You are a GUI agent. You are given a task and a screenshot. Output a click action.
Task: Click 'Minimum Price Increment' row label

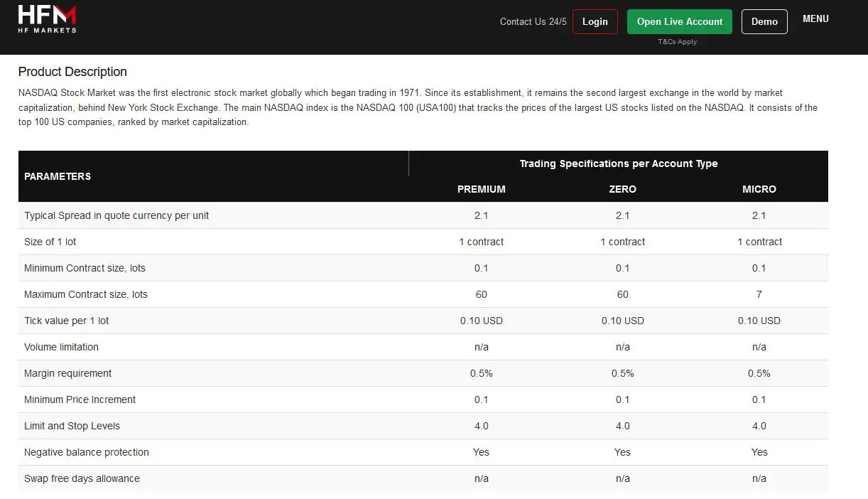point(80,399)
